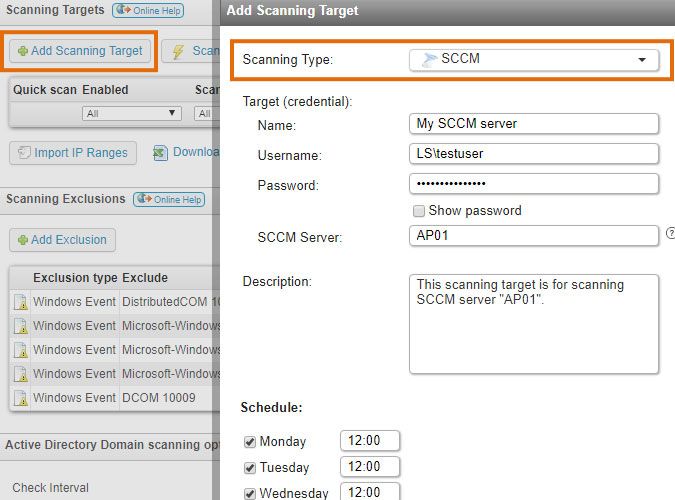Image resolution: width=675 pixels, height=500 pixels.
Task: Click the Add Exclusion button
Action: [62, 240]
